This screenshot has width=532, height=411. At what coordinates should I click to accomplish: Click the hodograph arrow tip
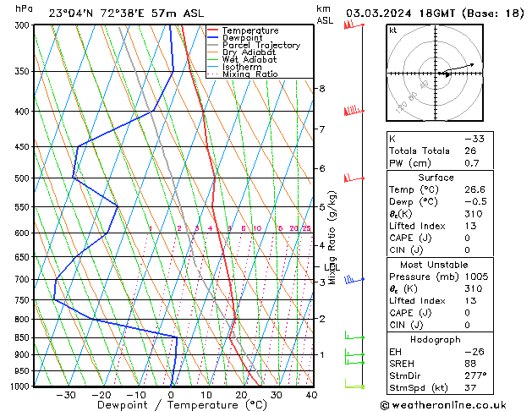472,64
